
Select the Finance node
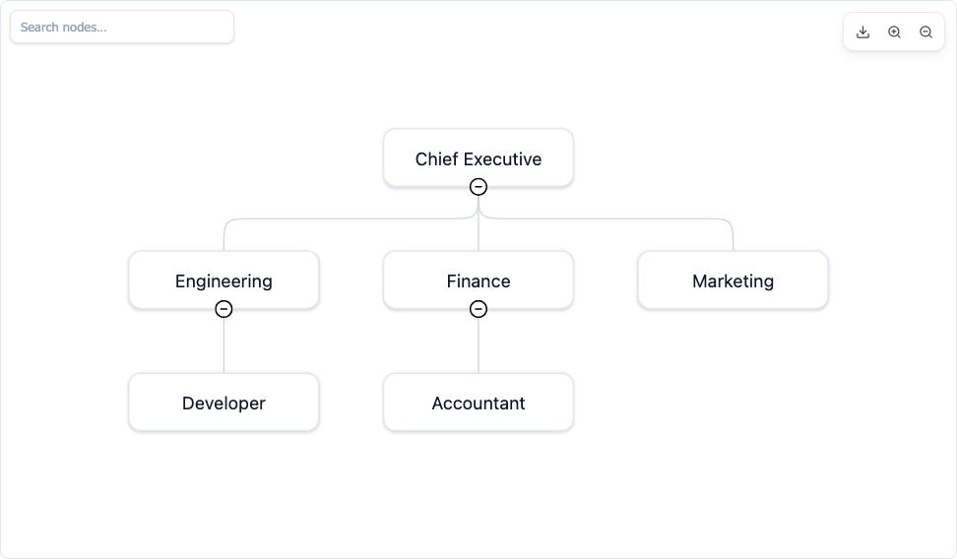click(x=478, y=280)
